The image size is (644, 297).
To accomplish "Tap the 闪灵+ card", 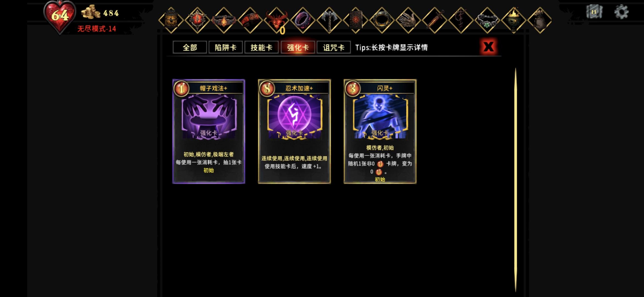I will pos(380,131).
